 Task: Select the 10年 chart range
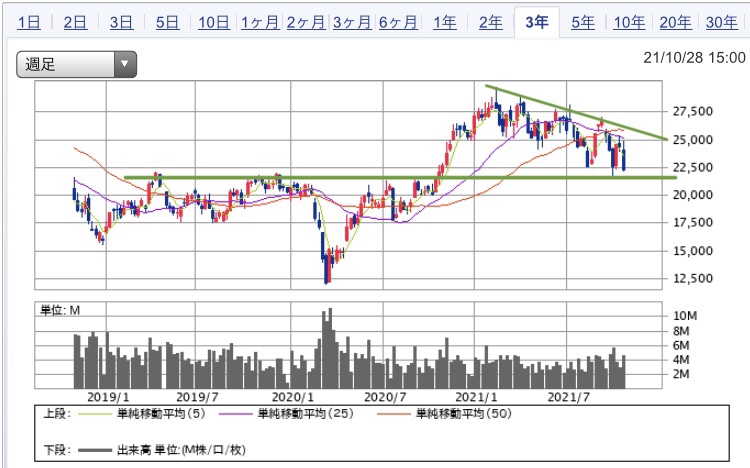(x=629, y=22)
